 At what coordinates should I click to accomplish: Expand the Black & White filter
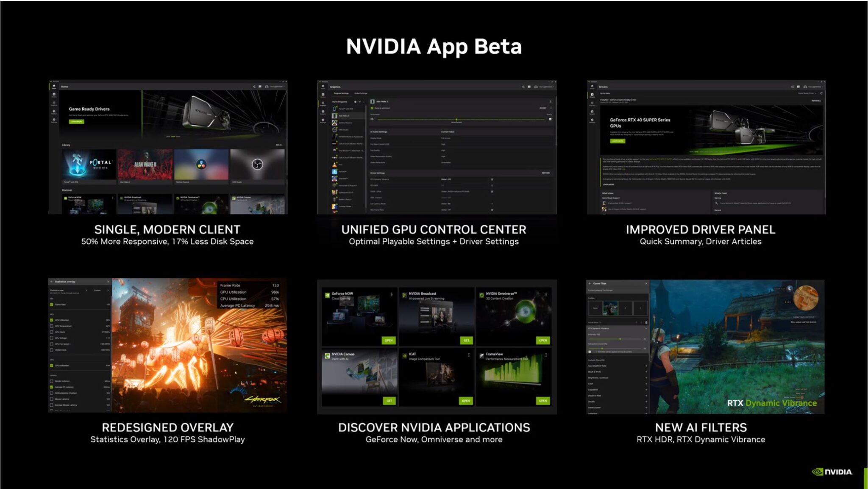pyautogui.click(x=646, y=372)
